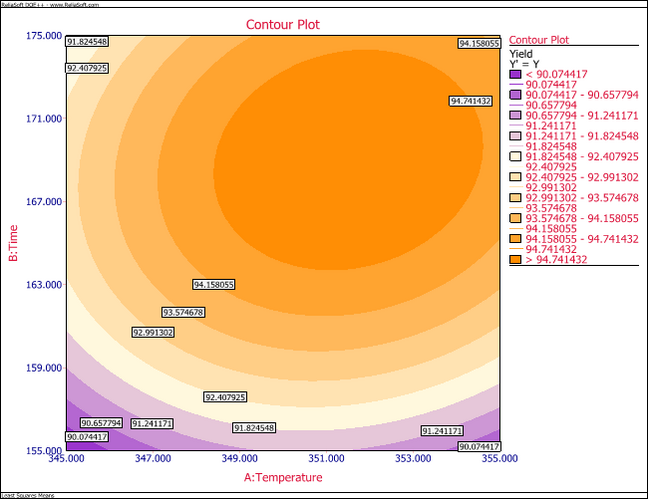Select the top-left 91.824548 contour label

[x=87, y=42]
